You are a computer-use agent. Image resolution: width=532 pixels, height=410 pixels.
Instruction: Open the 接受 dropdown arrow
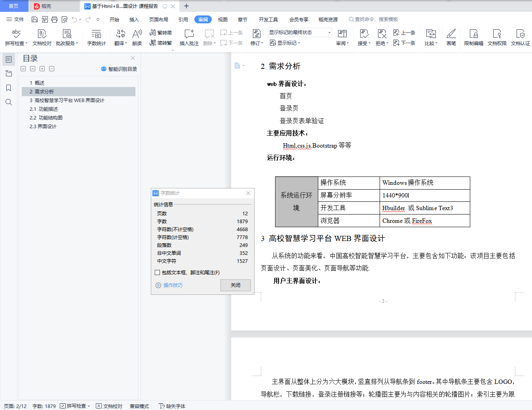coord(369,43)
